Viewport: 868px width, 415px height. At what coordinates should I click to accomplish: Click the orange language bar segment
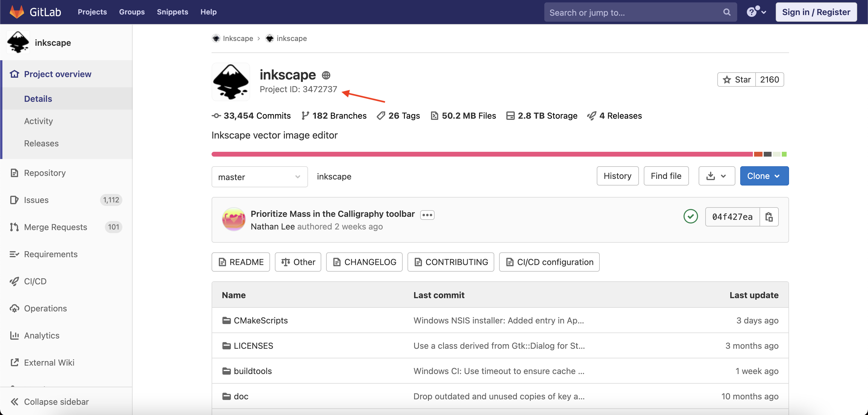tap(758, 154)
